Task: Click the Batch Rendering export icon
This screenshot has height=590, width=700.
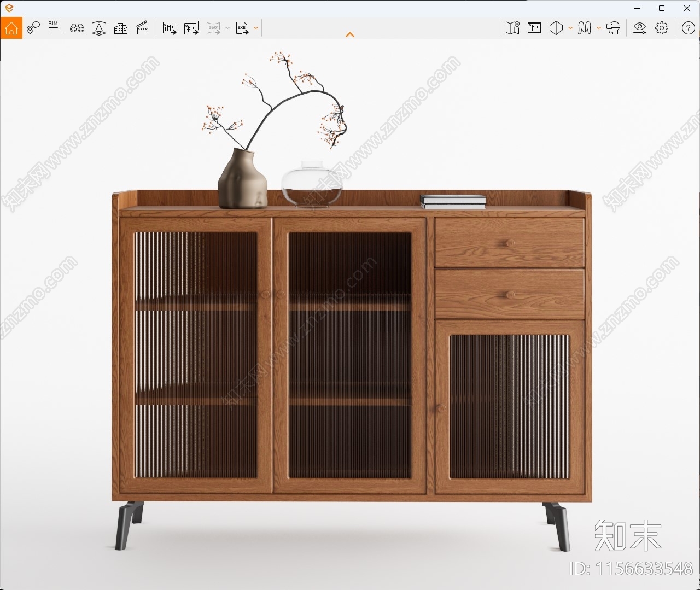Action: click(x=191, y=28)
